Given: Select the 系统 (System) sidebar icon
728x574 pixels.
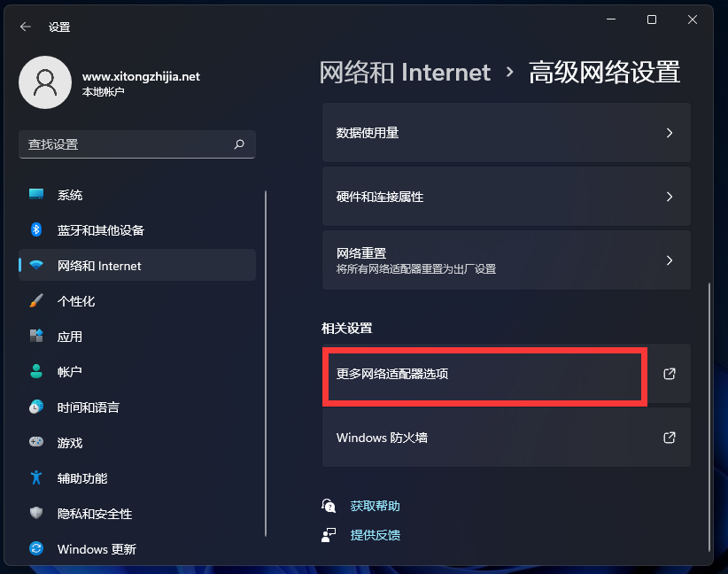Looking at the screenshot, I should coord(35,195).
